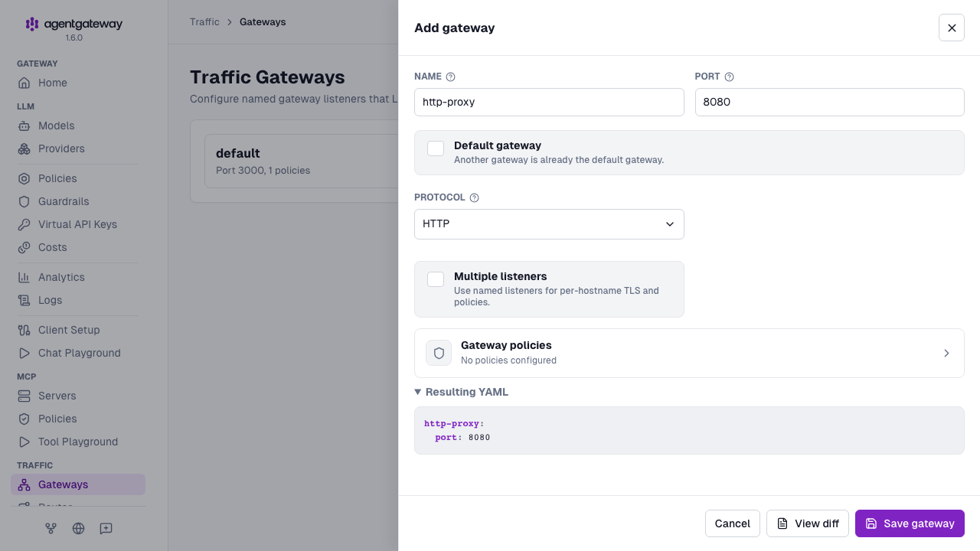Viewport: 980px width, 551px height.
Task: Click Traffic breadcrumb link
Action: point(204,22)
